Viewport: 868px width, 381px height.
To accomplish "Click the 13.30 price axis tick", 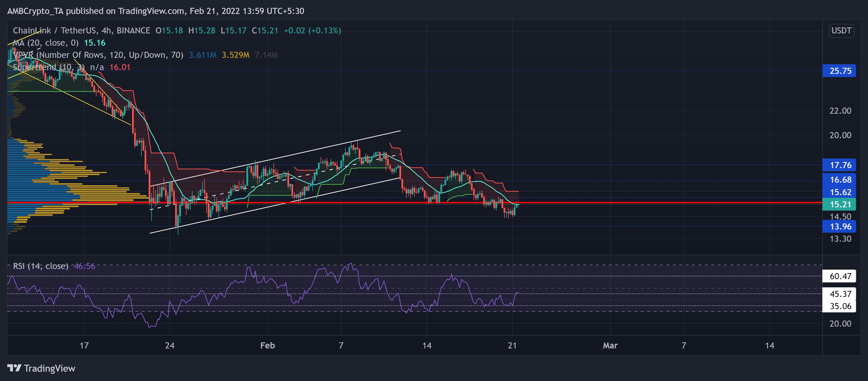I will coord(840,238).
